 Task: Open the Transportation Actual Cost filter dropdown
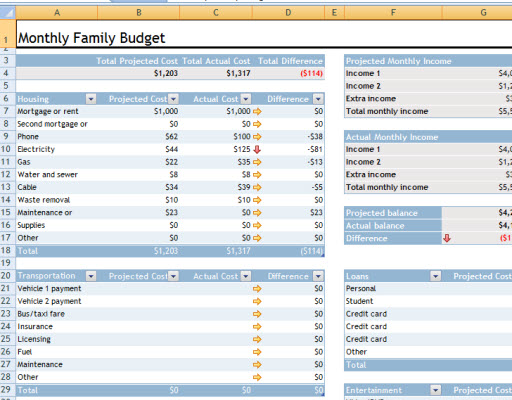point(246,276)
